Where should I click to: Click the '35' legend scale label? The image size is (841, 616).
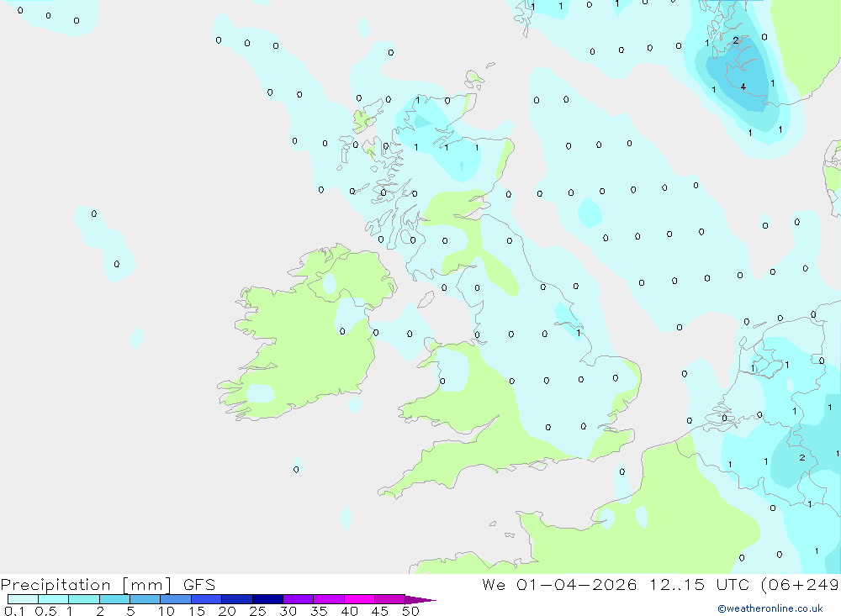pyautogui.click(x=319, y=611)
